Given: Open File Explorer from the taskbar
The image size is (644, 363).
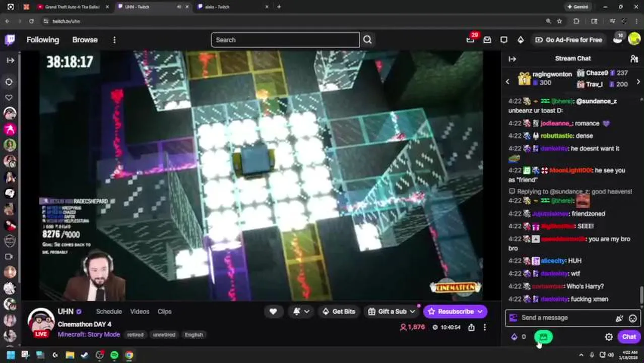Looking at the screenshot, I should click(x=70, y=355).
